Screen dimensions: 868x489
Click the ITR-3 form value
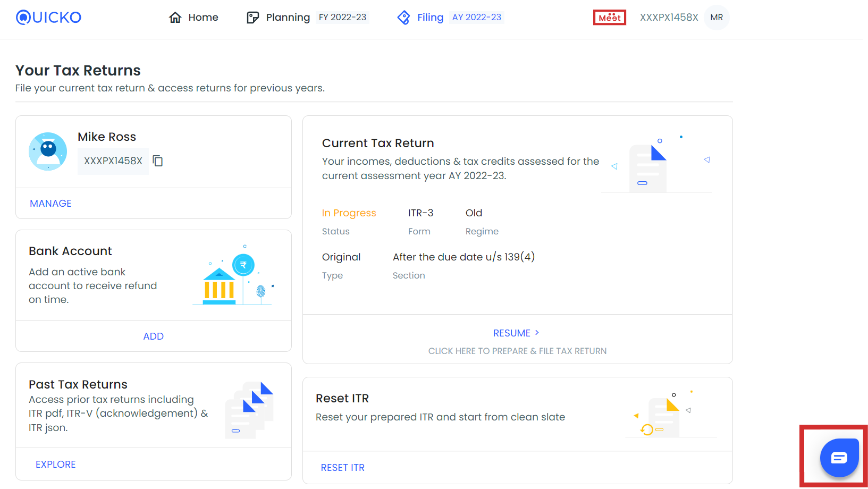420,213
